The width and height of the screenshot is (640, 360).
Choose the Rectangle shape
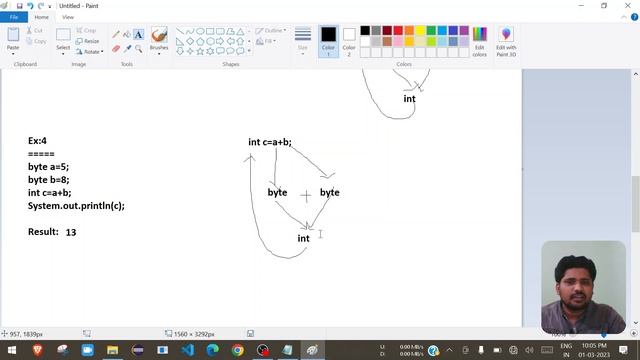[x=210, y=31]
